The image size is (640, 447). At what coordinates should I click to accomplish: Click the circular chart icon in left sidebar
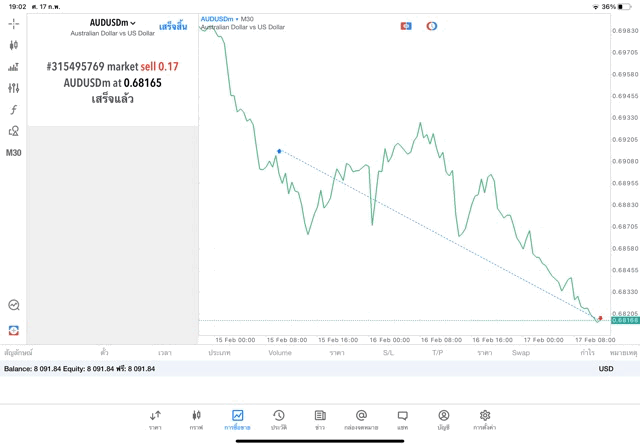click(x=13, y=305)
